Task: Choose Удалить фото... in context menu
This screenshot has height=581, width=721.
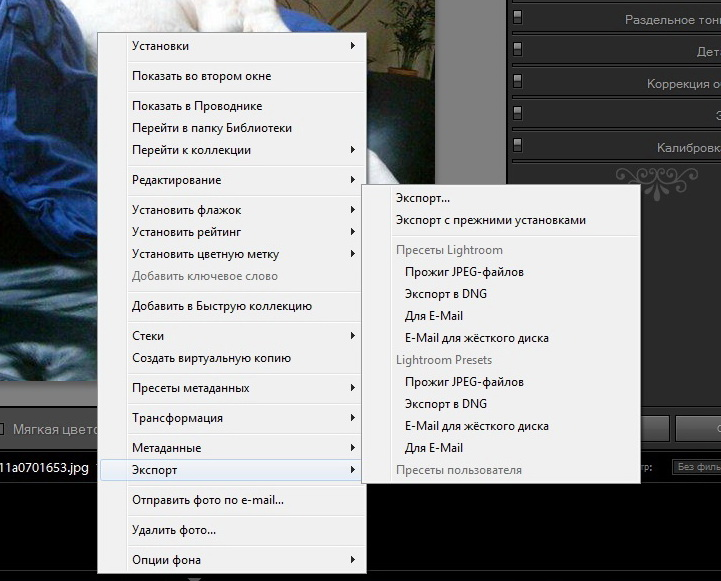Action: [x=174, y=530]
